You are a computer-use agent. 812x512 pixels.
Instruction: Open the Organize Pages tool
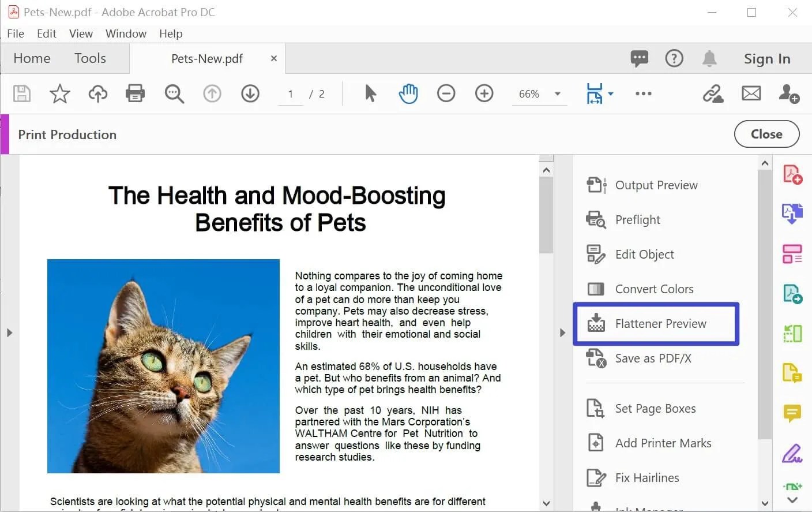pos(792,253)
